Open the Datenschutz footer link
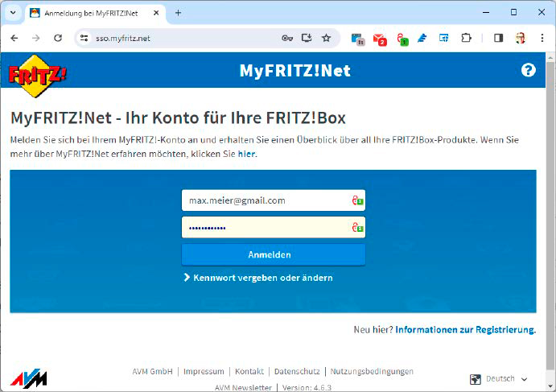 297,371
